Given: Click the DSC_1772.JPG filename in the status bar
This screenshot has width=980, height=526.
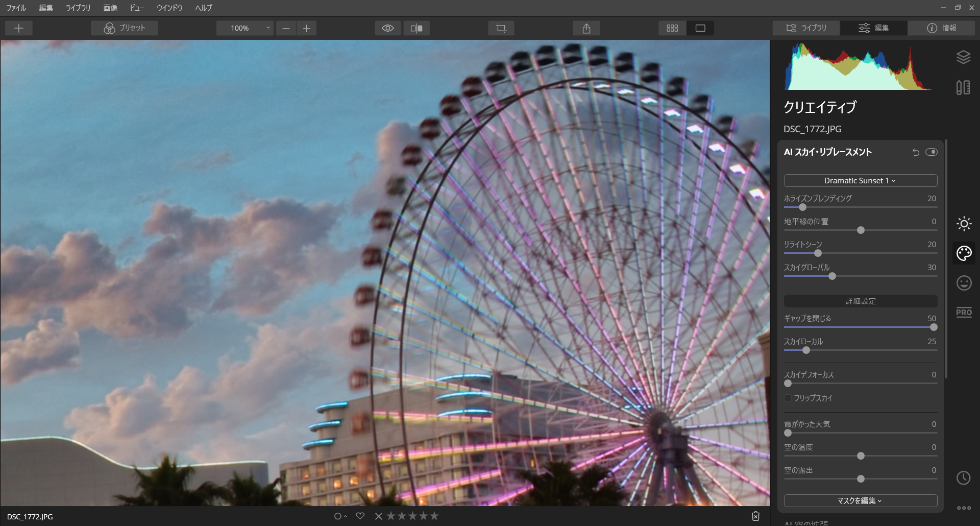Looking at the screenshot, I should click(x=30, y=517).
